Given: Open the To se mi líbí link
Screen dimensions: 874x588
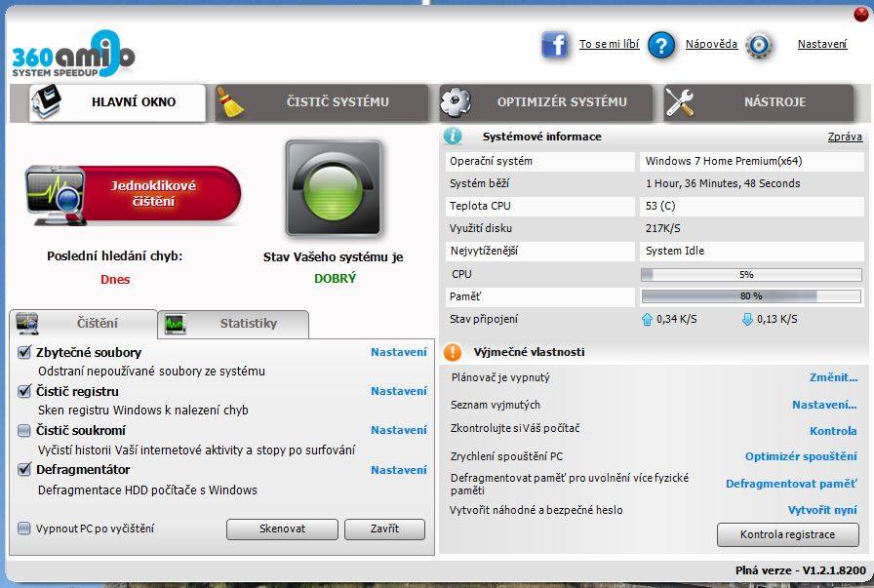Looking at the screenshot, I should click(x=610, y=44).
